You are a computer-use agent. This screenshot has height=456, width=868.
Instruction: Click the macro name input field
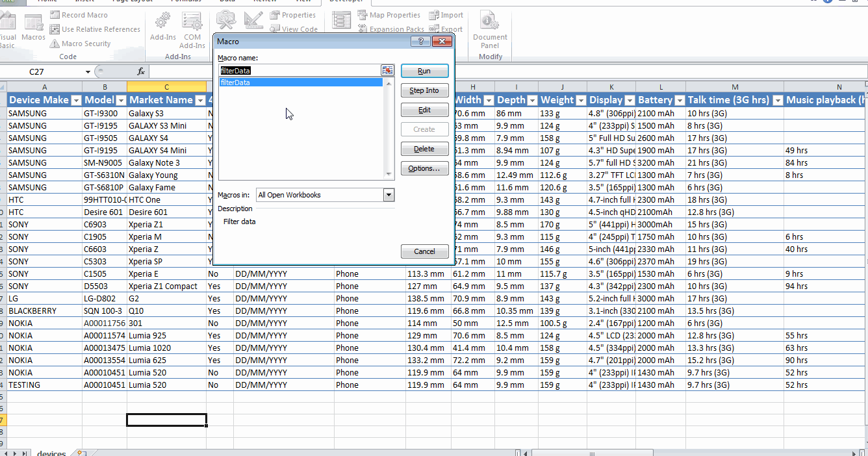coord(300,70)
